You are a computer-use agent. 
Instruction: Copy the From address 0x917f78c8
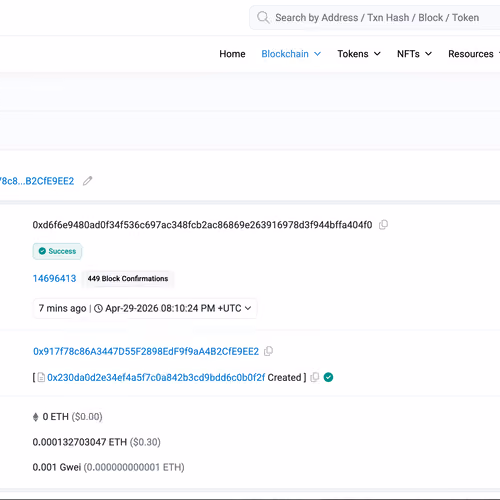(268, 351)
